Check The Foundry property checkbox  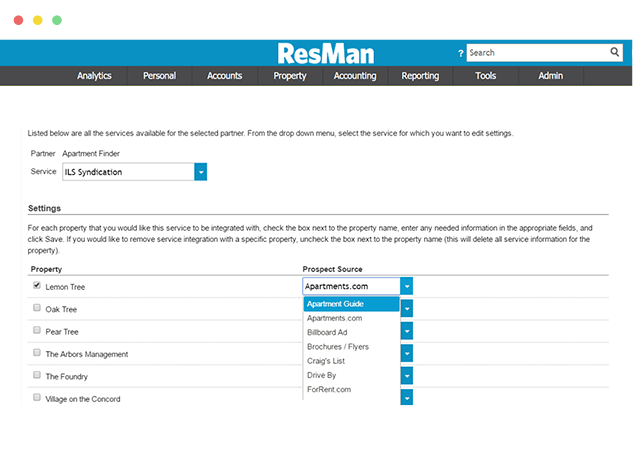pos(37,375)
